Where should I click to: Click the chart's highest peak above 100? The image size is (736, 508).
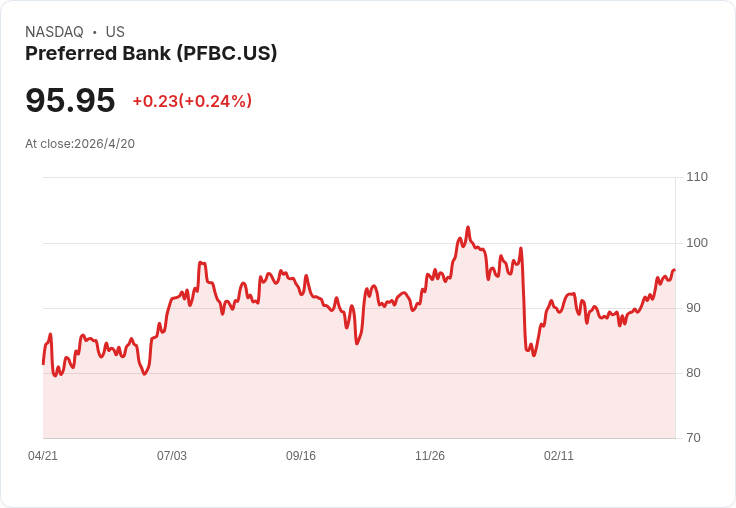(468, 228)
